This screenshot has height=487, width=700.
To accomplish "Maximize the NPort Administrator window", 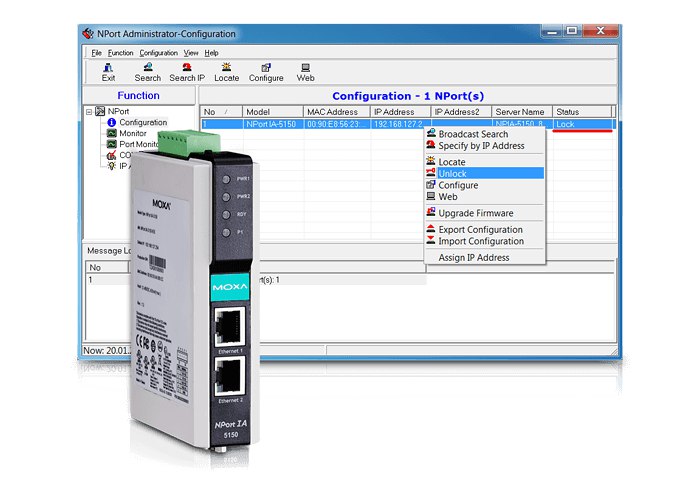I will (572, 31).
